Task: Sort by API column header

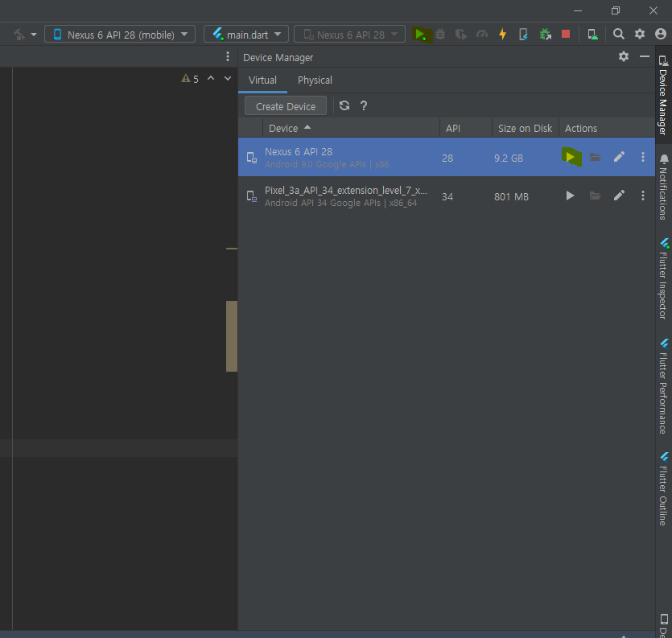Action: (466, 128)
